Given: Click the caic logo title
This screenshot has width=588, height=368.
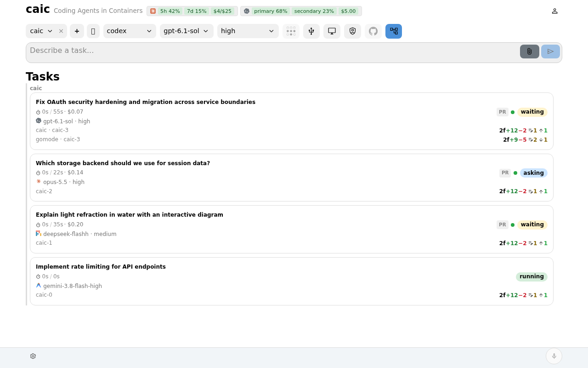Looking at the screenshot, I should click(x=38, y=9).
